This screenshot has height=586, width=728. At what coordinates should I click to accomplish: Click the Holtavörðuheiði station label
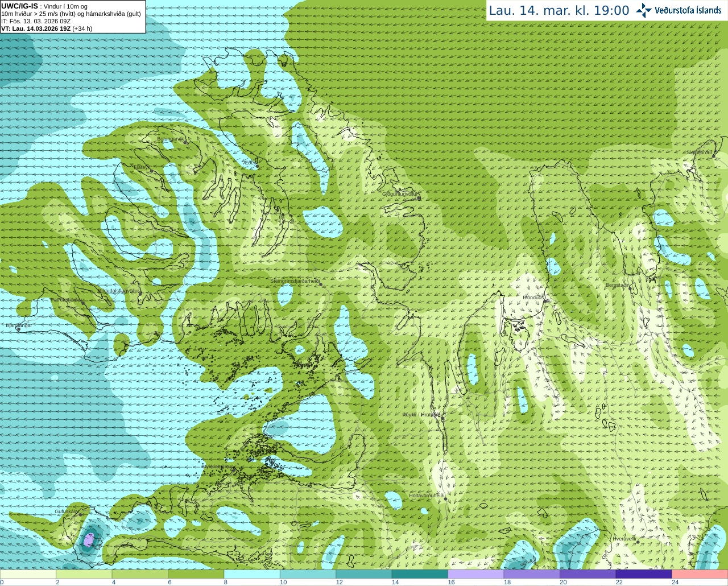(427, 496)
